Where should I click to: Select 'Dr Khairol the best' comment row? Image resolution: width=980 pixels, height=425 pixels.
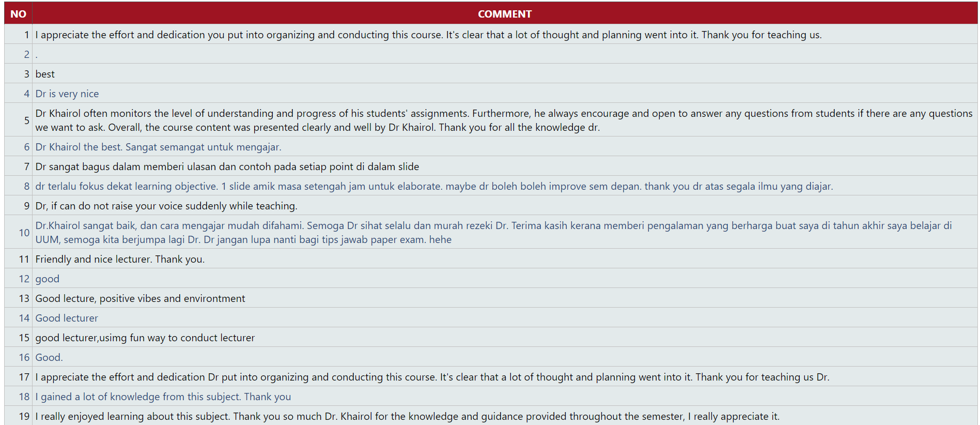pyautogui.click(x=158, y=147)
